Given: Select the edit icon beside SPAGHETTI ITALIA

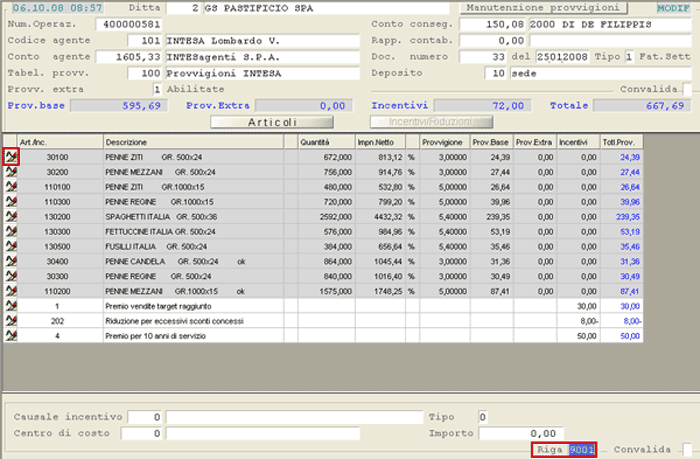Looking at the screenshot, I should pos(11,217).
